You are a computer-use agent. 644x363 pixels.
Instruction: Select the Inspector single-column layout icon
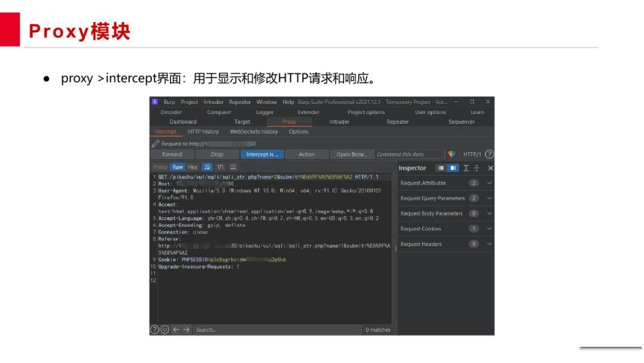[x=441, y=168]
